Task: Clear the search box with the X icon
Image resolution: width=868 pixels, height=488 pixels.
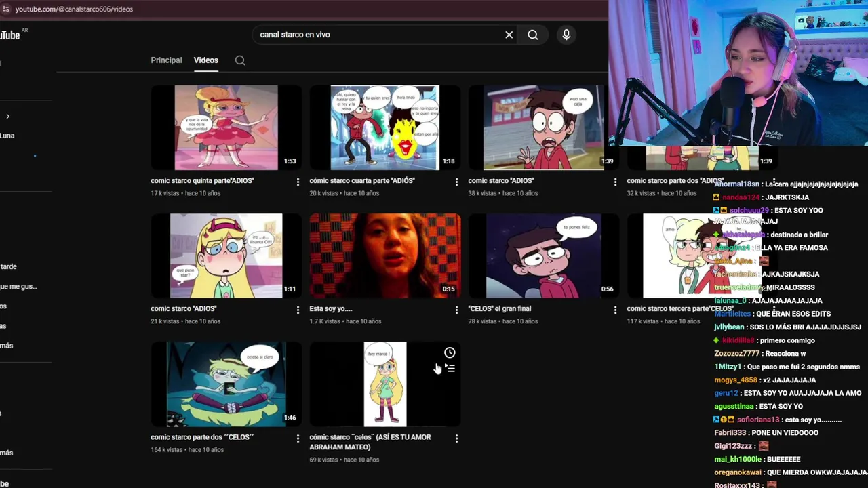Action: coord(509,35)
